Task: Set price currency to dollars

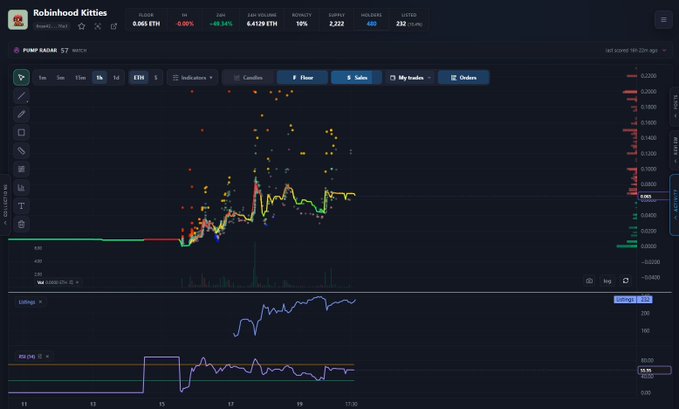Action: coord(155,78)
